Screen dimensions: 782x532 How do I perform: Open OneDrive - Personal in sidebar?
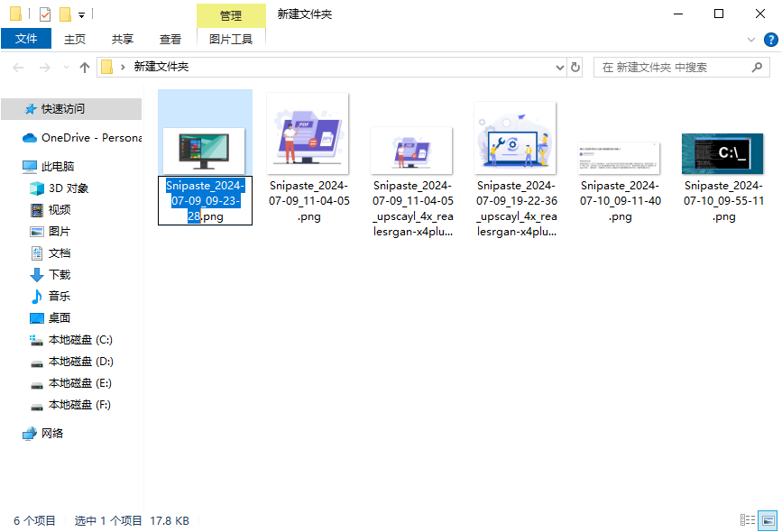(81, 138)
